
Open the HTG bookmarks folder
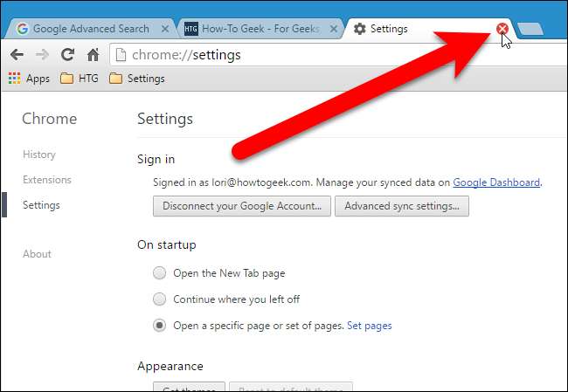tap(79, 79)
